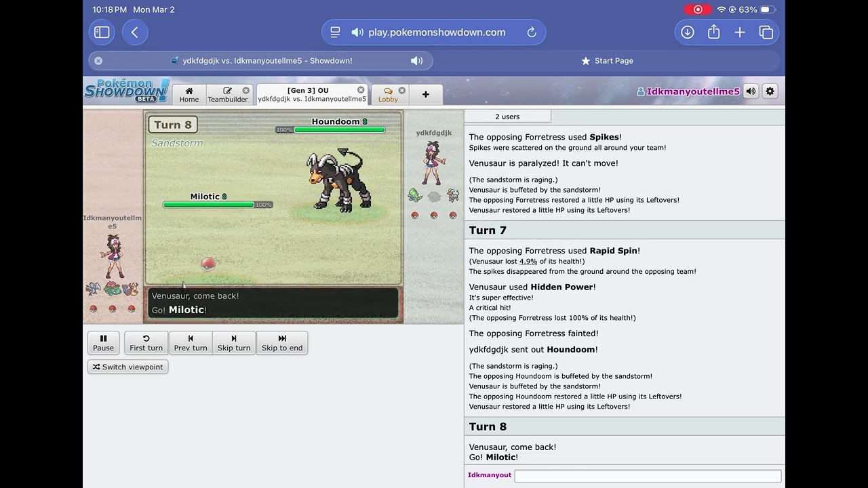Click the chat message input field
This screenshot has width=868, height=488.
(648, 476)
